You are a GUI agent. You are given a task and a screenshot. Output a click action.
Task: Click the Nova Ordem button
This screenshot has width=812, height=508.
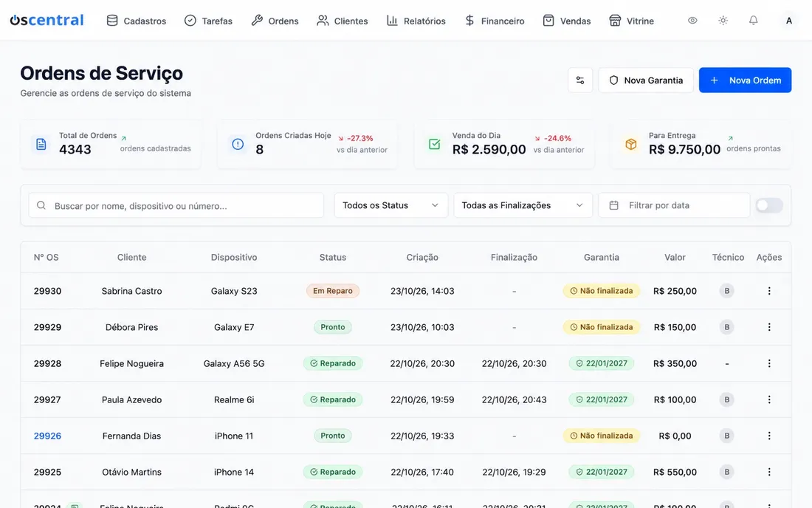745,80
